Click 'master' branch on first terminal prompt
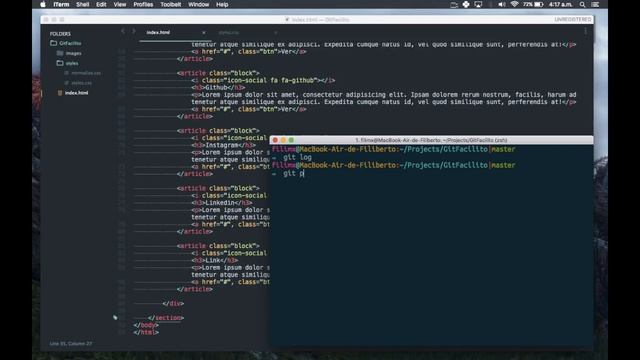The width and height of the screenshot is (640, 360). tap(503, 149)
